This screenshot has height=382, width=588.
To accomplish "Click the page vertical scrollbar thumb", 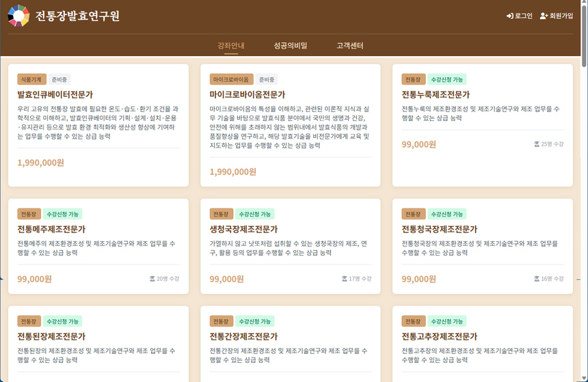I will pos(585,36).
